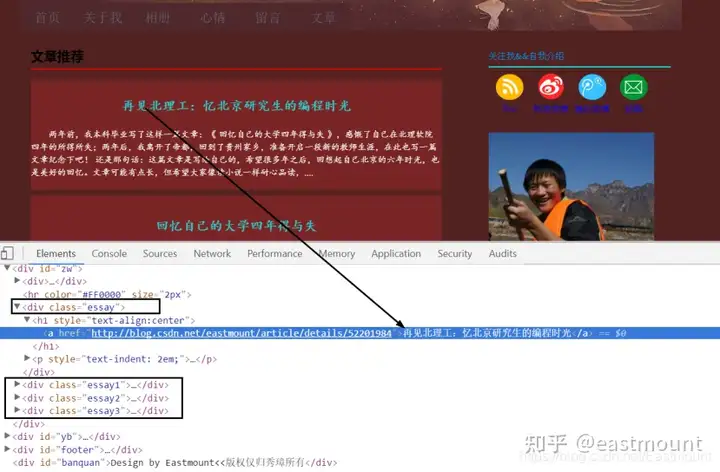Select the </div> closing line above essay1
Screen dimensions: 720x472
point(39,372)
